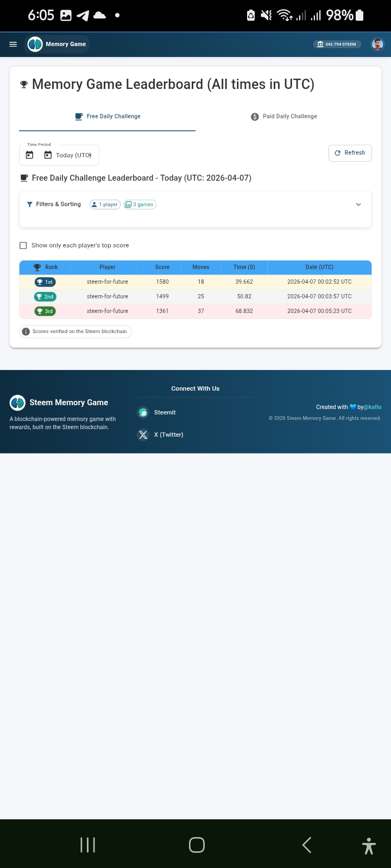Tap the 242.794 STEEM balance chip

coord(337,44)
